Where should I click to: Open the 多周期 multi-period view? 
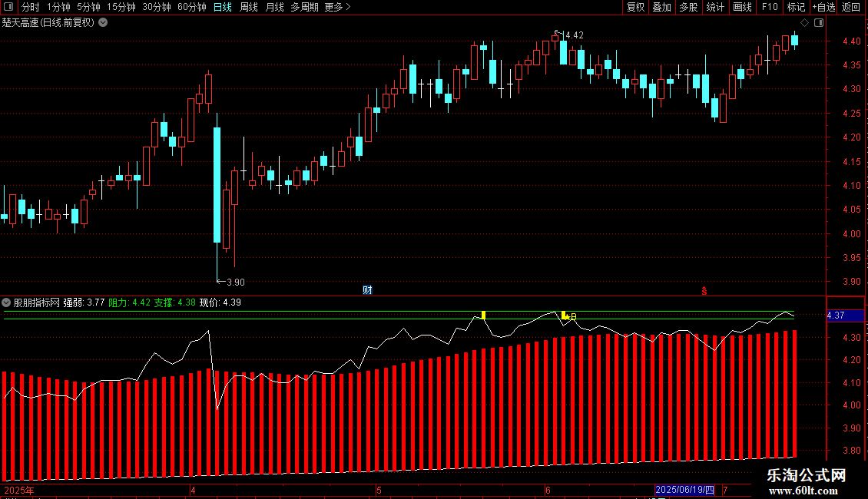304,7
